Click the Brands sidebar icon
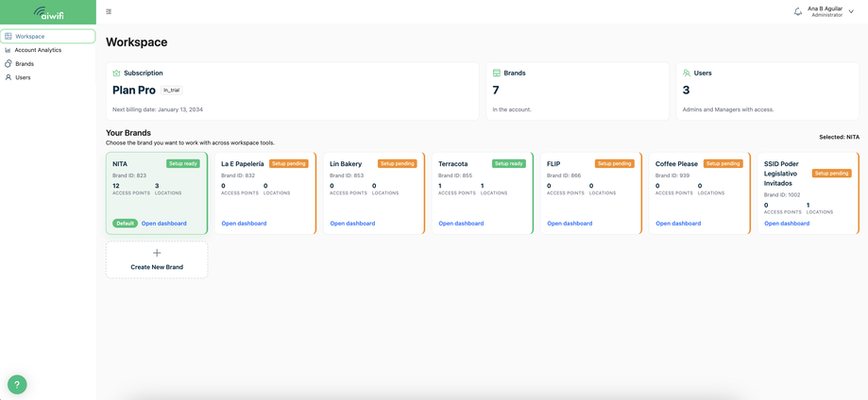868x400 pixels. click(9, 63)
